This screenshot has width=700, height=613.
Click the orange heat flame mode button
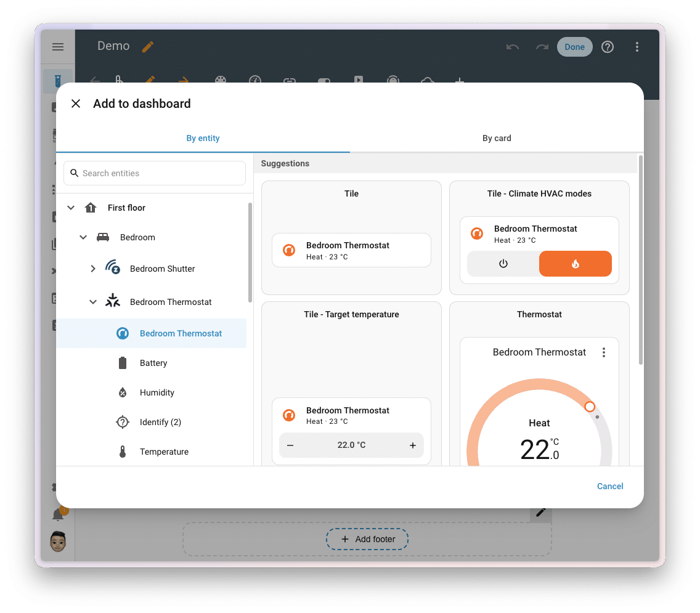(x=576, y=264)
